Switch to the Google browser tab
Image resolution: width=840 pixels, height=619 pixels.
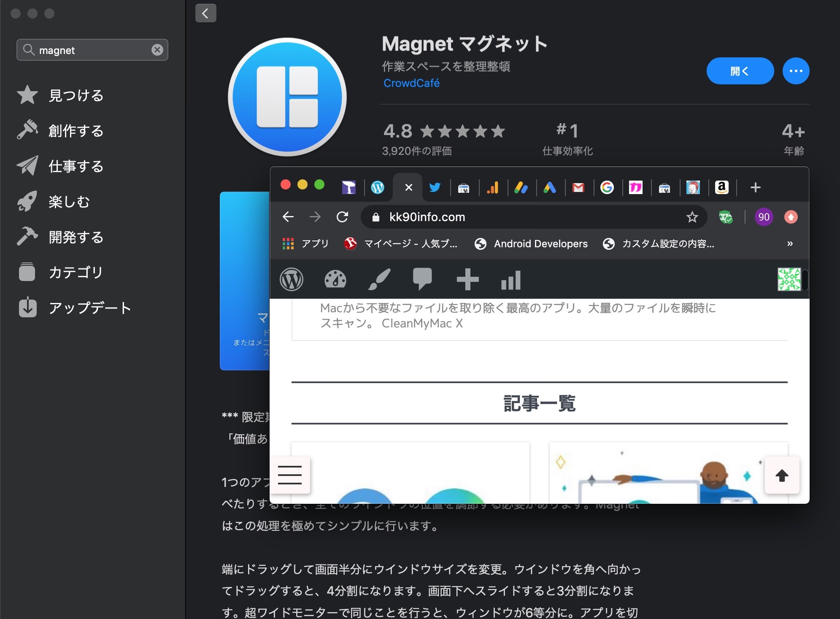(x=607, y=187)
